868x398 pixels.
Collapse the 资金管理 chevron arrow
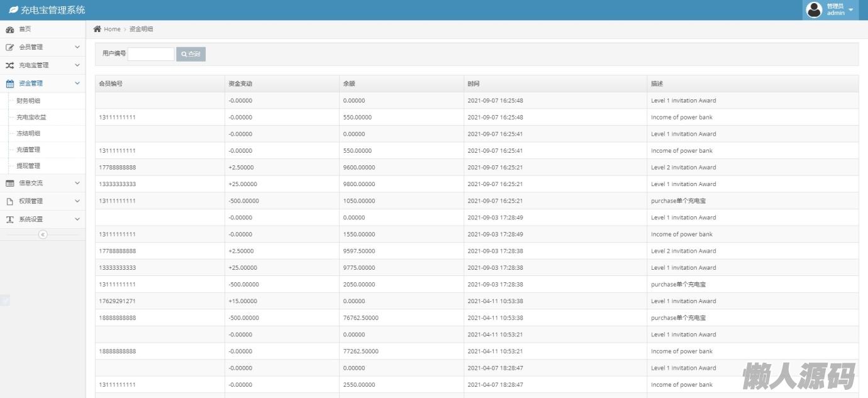tap(77, 83)
